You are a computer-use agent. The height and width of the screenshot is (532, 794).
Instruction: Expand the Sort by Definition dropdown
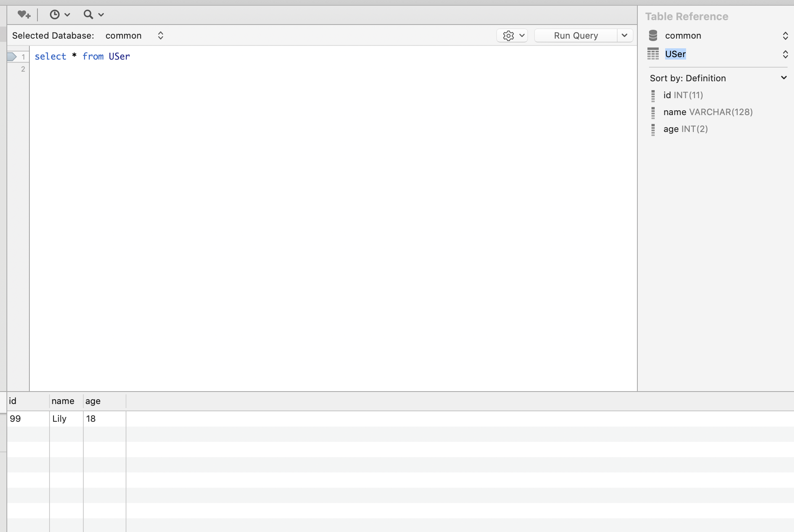(x=784, y=78)
